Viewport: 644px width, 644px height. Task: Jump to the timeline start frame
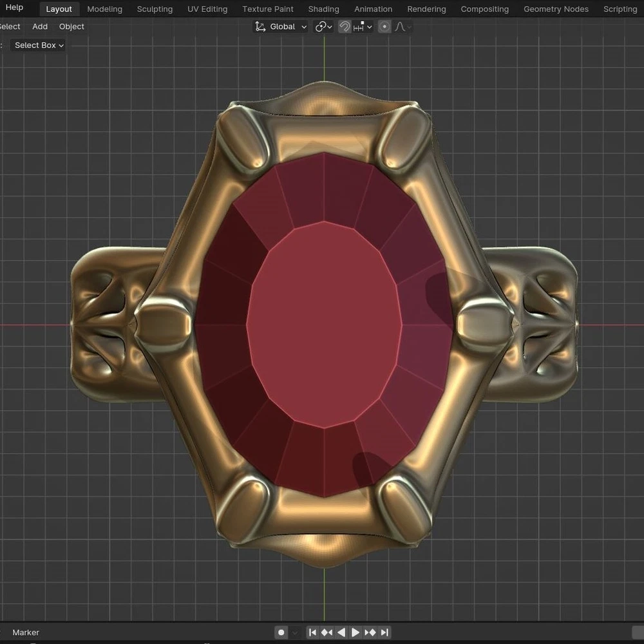click(312, 632)
